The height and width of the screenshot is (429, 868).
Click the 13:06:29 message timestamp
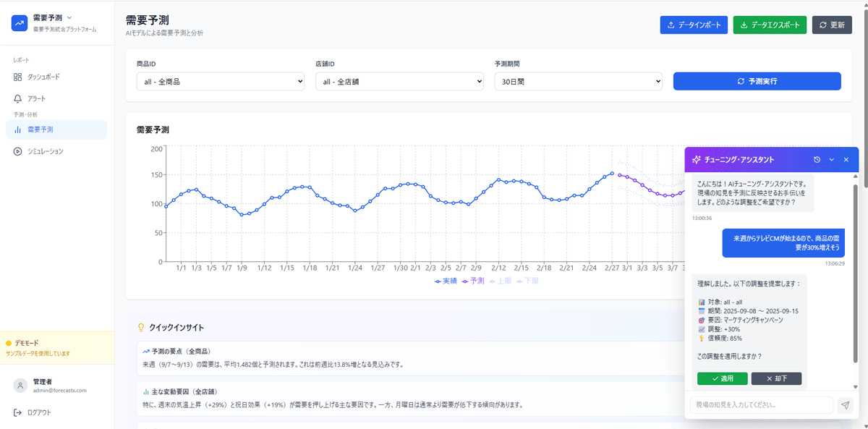pyautogui.click(x=835, y=263)
